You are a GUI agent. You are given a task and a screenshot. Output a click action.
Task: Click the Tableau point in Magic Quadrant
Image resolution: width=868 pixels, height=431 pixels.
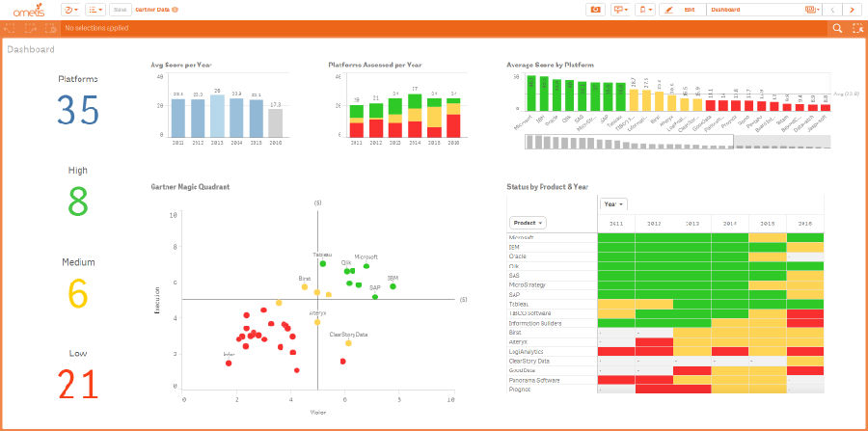point(323,264)
